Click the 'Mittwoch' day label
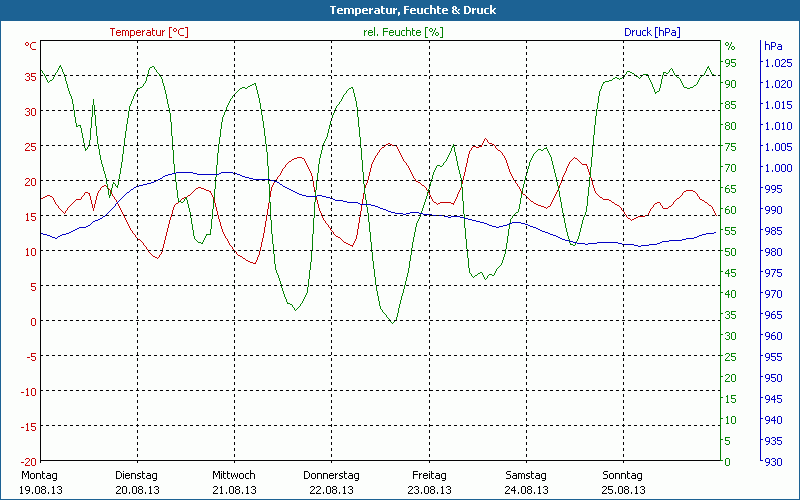Viewport: 800px width, 500px height. pos(234,475)
